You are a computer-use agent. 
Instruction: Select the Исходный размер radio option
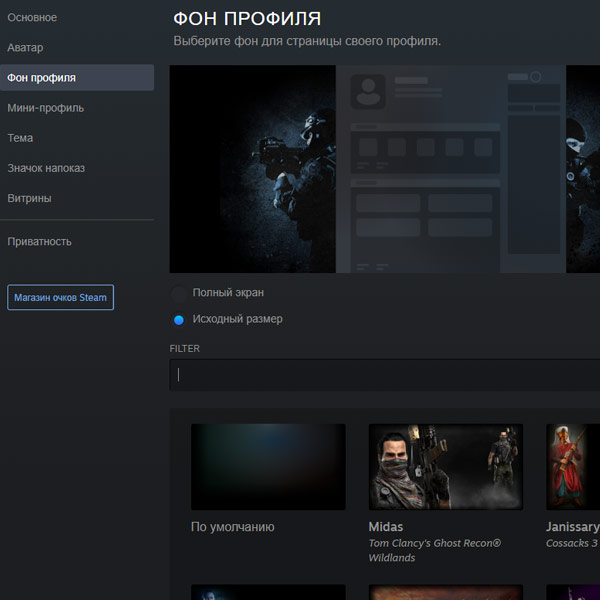179,320
